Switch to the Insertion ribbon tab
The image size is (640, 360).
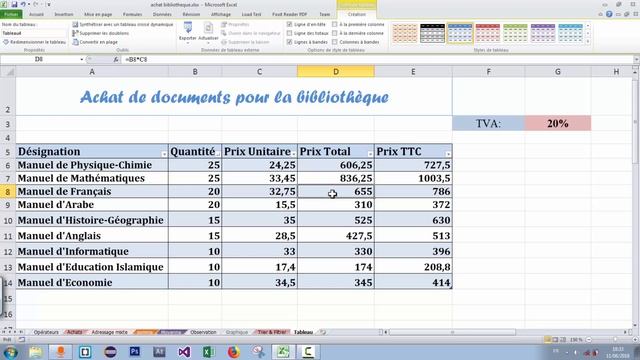click(64, 14)
